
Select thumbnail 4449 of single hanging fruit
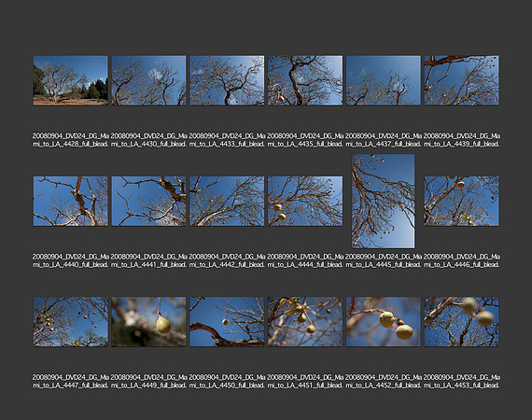[x=149, y=322]
